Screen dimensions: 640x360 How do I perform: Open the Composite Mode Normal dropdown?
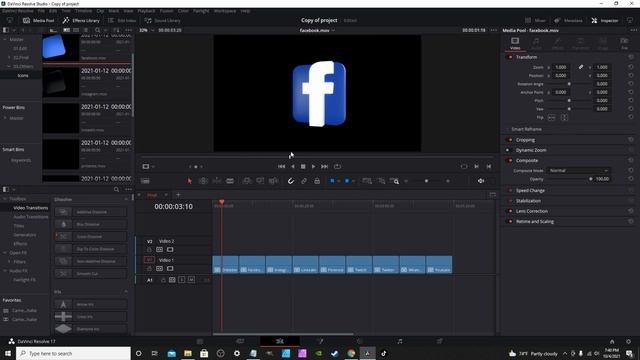[x=579, y=171]
